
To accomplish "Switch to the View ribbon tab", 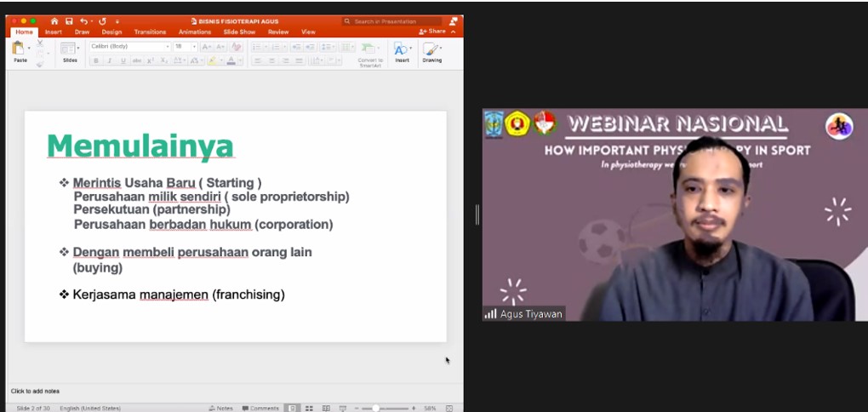I will [x=308, y=32].
